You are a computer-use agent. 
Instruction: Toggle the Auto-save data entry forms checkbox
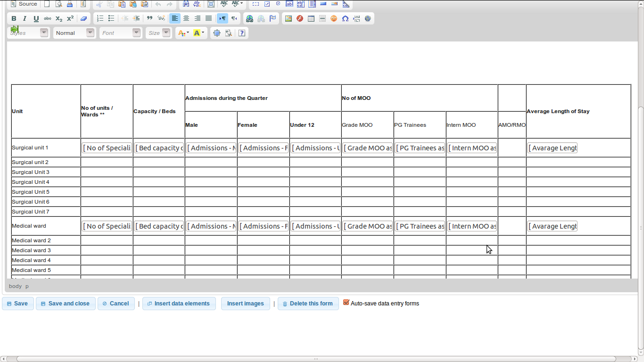(x=346, y=303)
